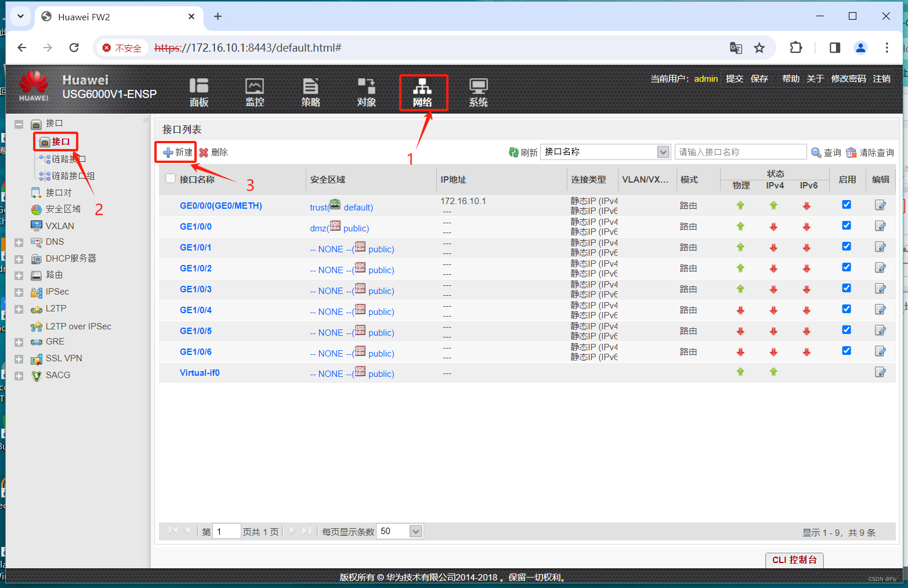Click the 新建 button

(178, 152)
